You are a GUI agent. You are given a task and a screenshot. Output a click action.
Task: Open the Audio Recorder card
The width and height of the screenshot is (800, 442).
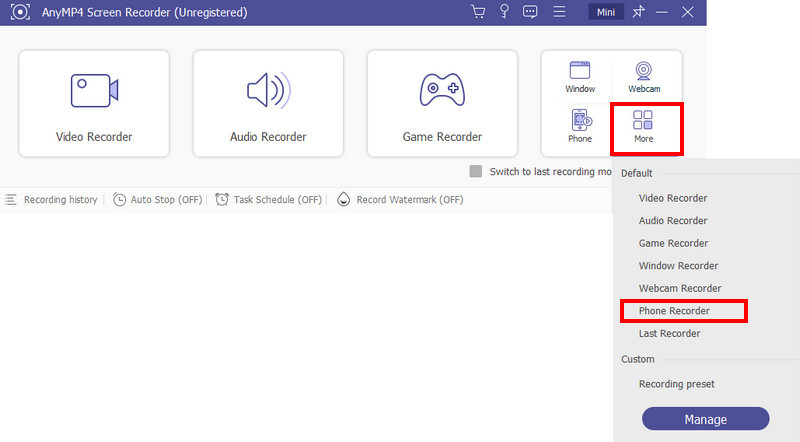point(268,104)
